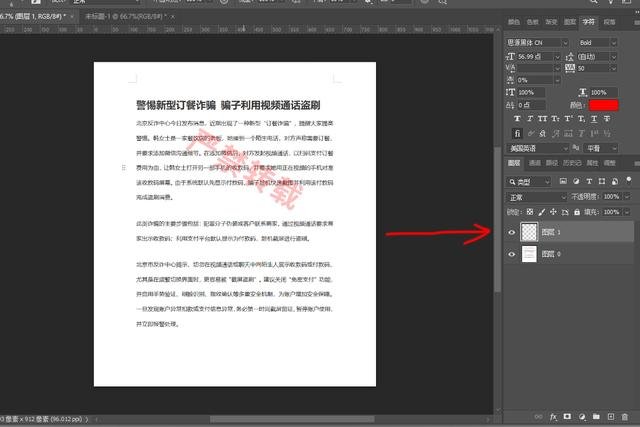640x427 pixels.
Task: Add layer style with fx icon
Action: point(553,416)
